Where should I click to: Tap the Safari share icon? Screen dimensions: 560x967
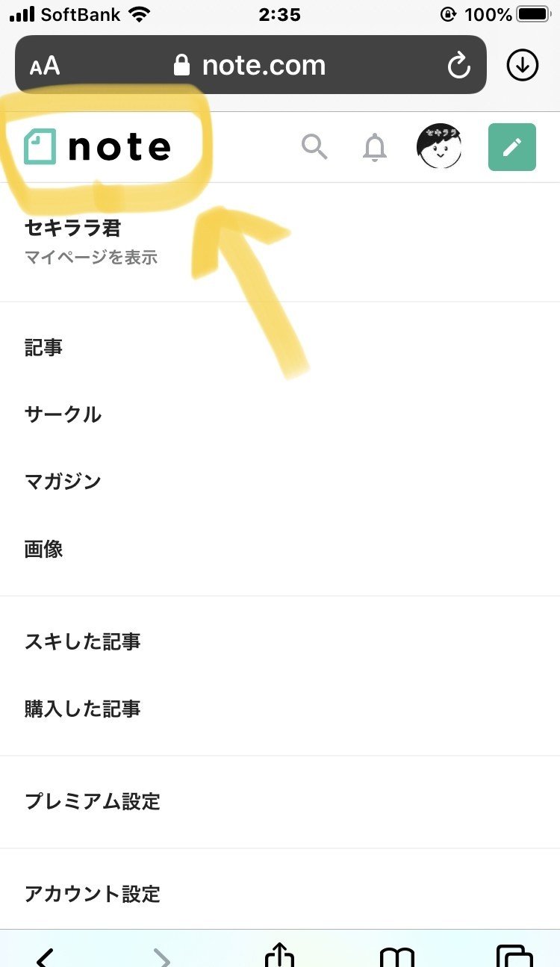click(279, 957)
